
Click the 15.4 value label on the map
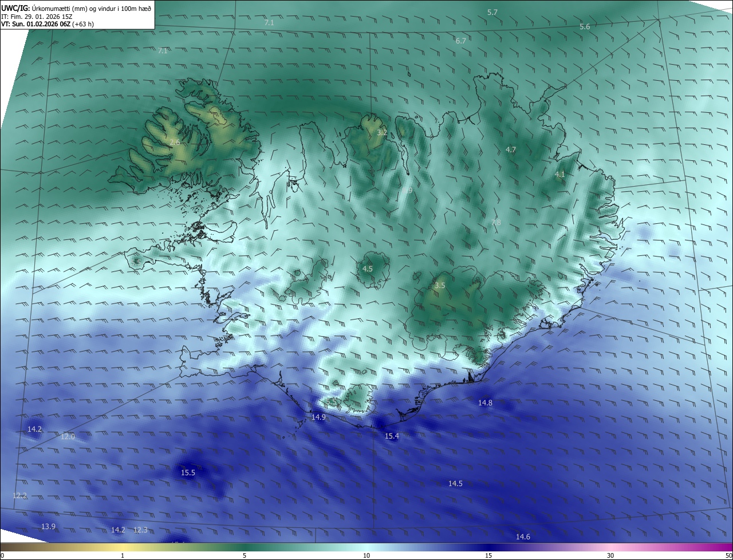392,436
